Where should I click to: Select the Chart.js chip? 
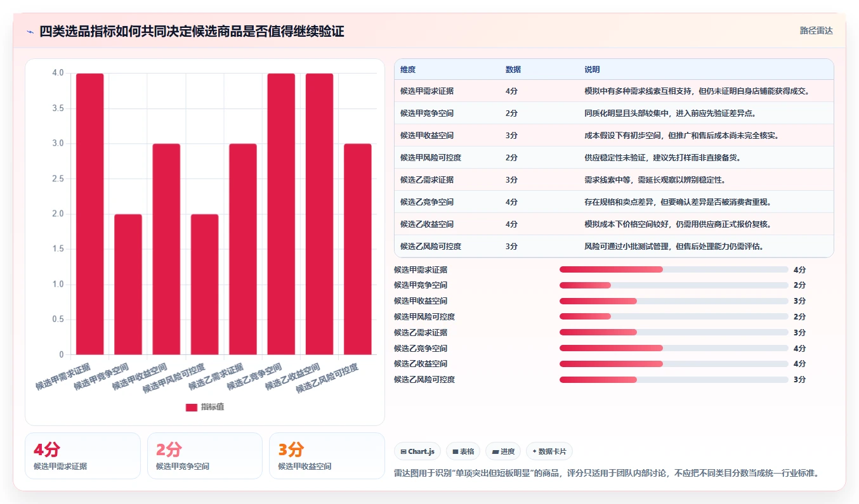[417, 451]
